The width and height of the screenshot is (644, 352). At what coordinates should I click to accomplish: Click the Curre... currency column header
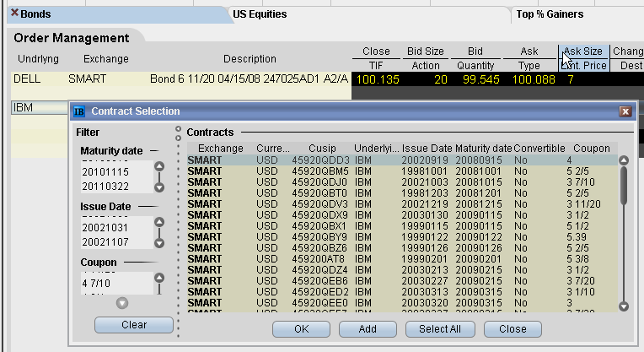(273, 149)
